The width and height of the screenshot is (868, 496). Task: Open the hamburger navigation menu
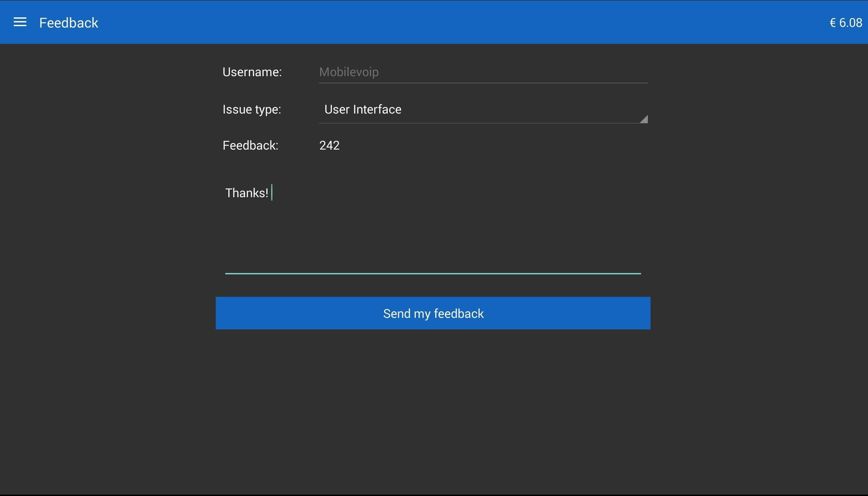[x=20, y=22]
